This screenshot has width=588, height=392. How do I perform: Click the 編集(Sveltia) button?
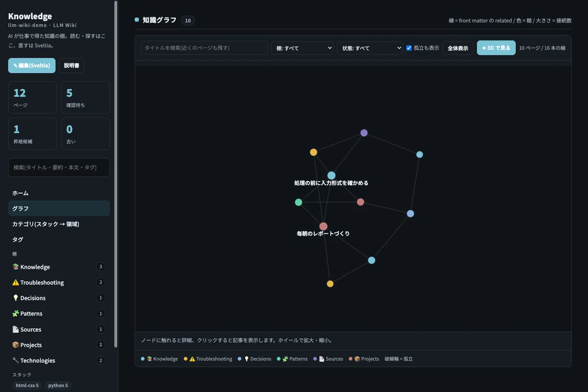point(32,66)
